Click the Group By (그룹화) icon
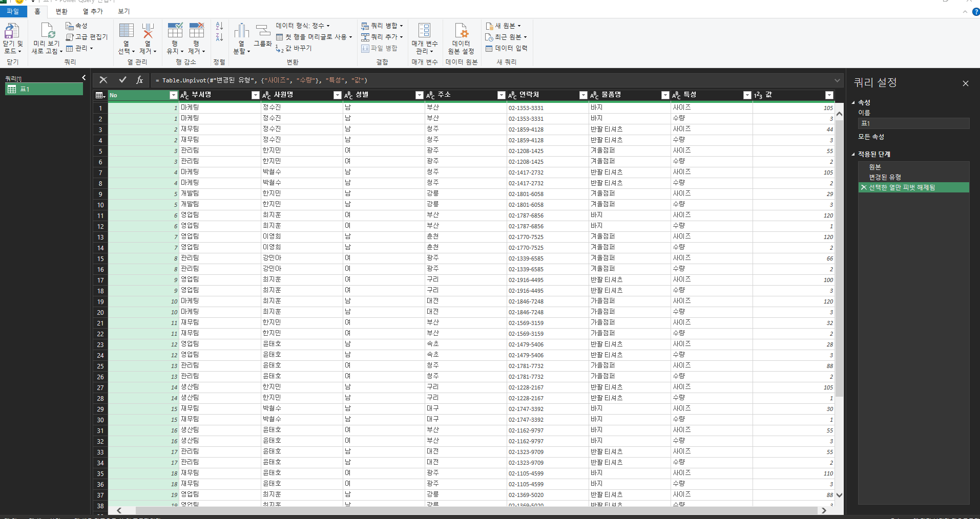 coord(263,32)
